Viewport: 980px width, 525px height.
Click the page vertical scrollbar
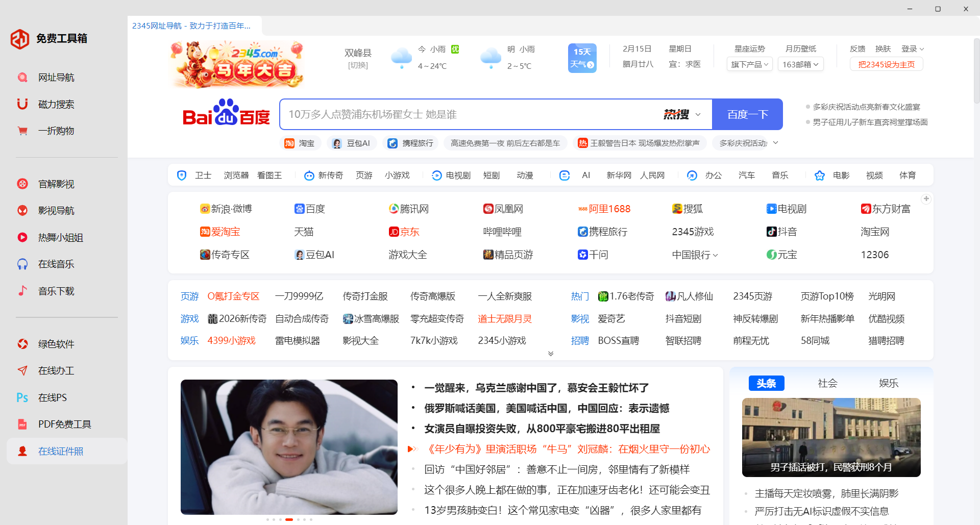[x=976, y=70]
